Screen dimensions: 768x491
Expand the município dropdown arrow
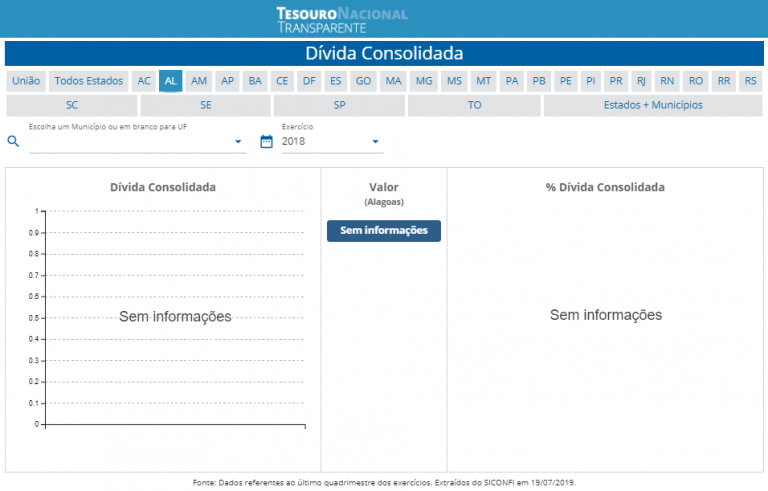click(x=238, y=142)
